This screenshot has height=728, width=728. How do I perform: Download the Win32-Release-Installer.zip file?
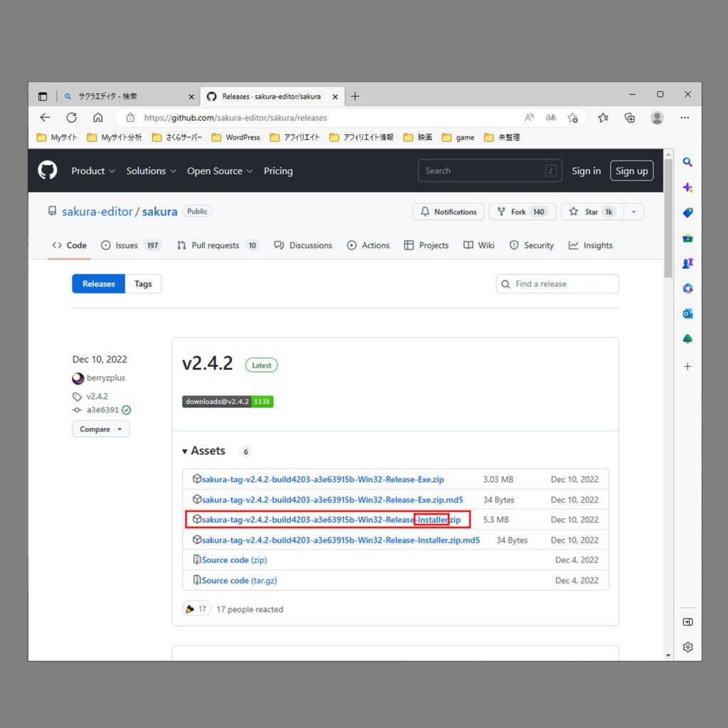point(331,520)
